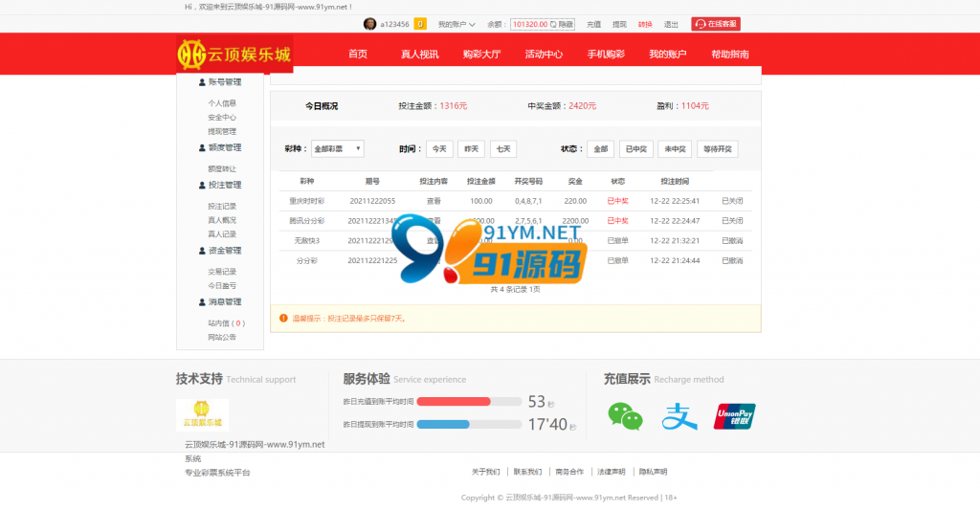This screenshot has height=510, width=980.
Task: Select the Alipay recharge icon
Action: (679, 417)
